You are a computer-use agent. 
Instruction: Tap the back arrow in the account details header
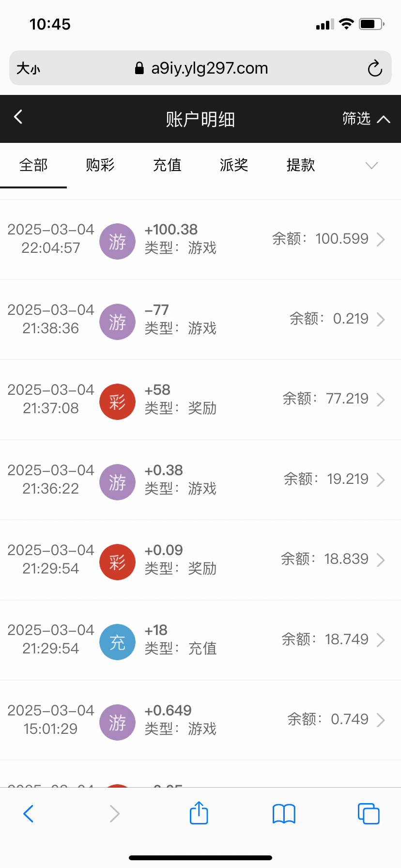(18, 117)
